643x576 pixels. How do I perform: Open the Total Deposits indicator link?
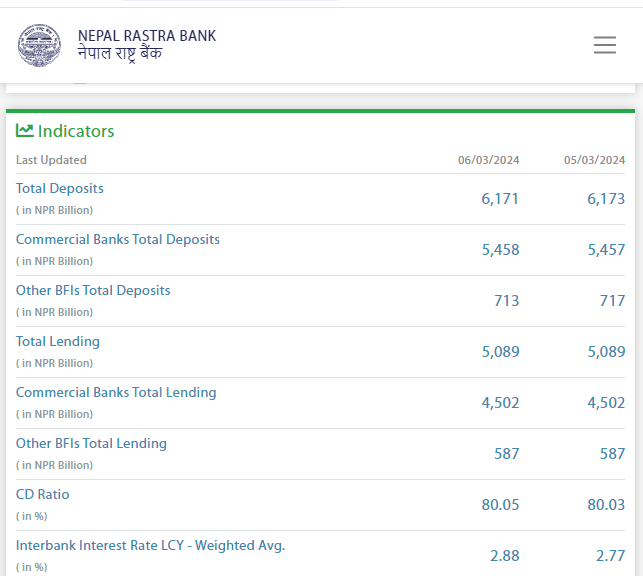pyautogui.click(x=60, y=188)
